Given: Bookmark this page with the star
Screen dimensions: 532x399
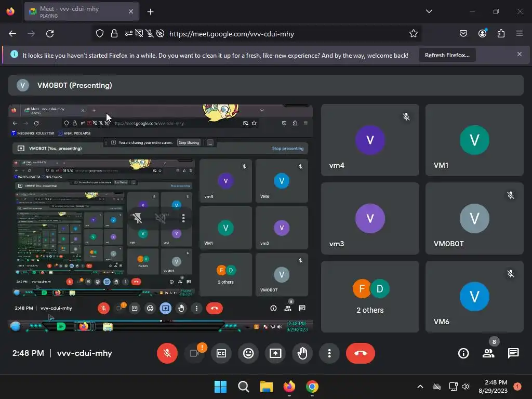Looking at the screenshot, I should tap(413, 34).
